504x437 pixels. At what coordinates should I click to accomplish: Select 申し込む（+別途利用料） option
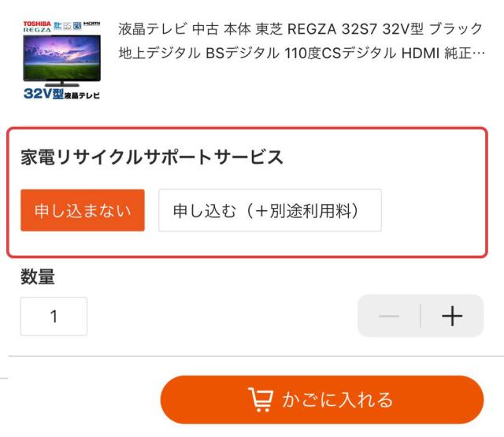point(269,210)
